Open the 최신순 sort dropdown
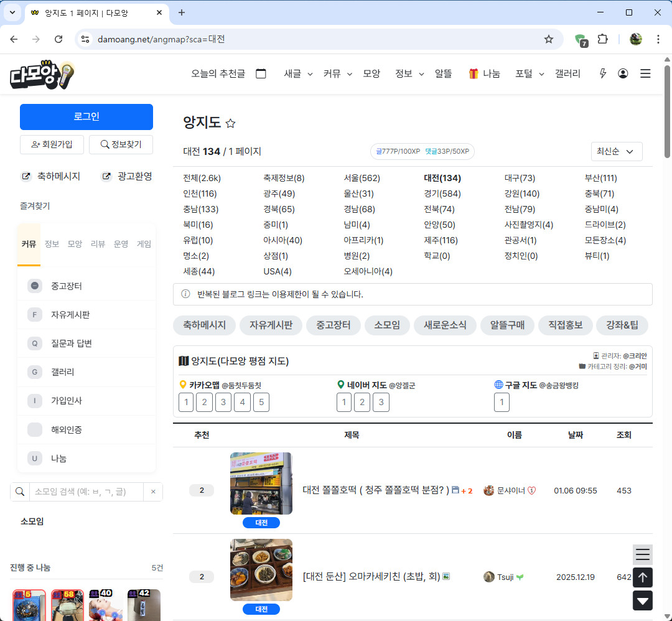This screenshot has height=621, width=672. (616, 151)
